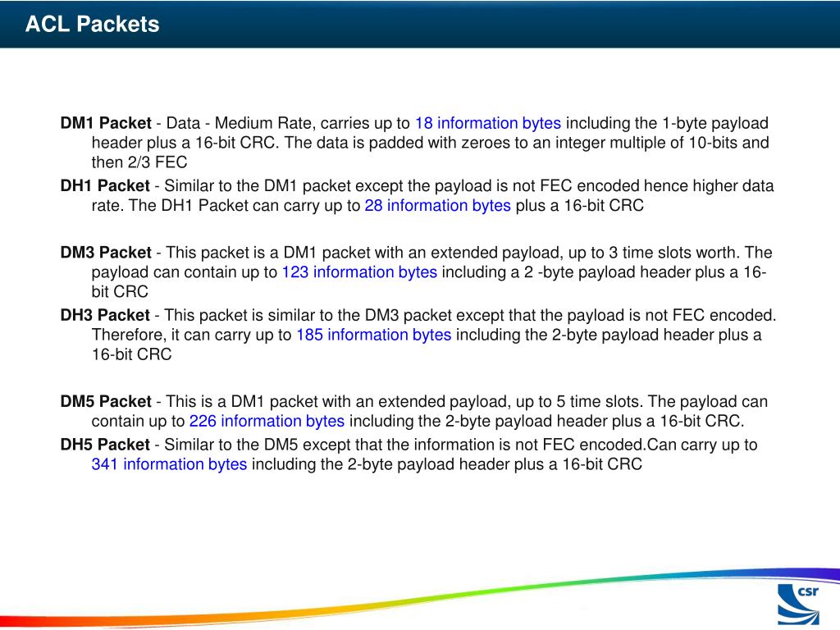This screenshot has height=630, width=840.
Task: Click the dark blue header banner
Action: click(x=420, y=24)
